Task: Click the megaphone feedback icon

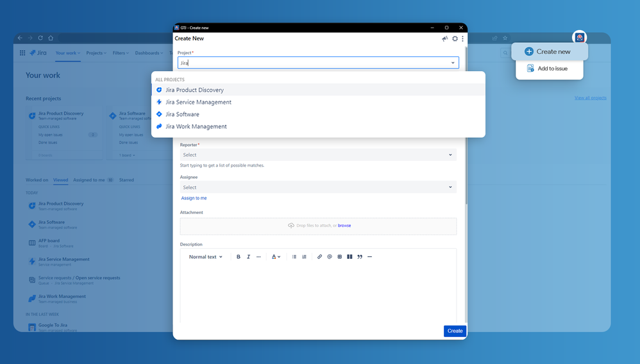Action: pos(445,38)
